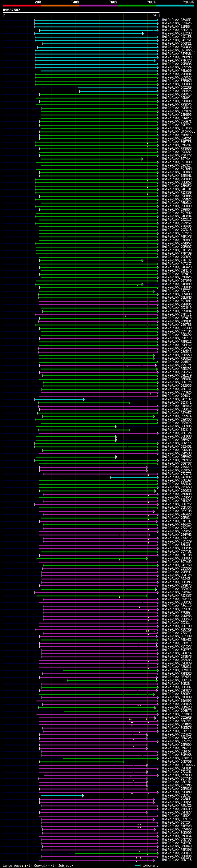Click the short cyan bar for UniRef100_Q42132

click(60, 399)
